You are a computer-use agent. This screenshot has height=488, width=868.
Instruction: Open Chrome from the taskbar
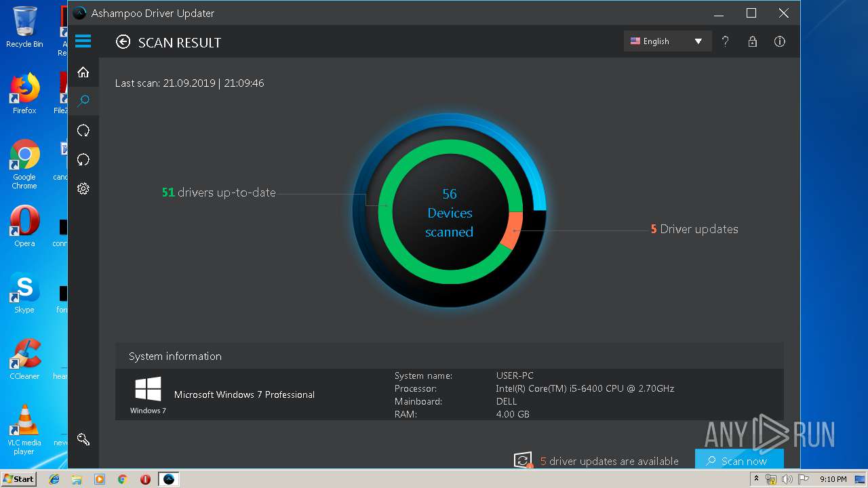tap(123, 479)
